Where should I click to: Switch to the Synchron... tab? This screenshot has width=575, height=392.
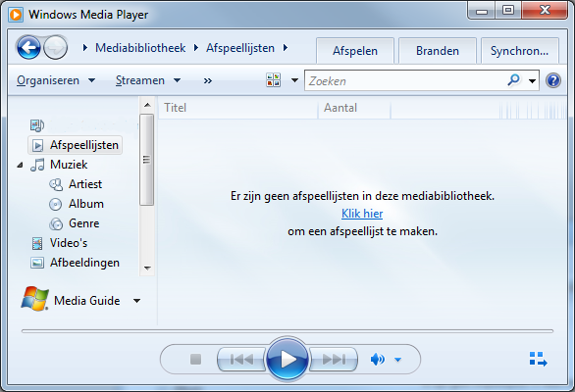(520, 51)
